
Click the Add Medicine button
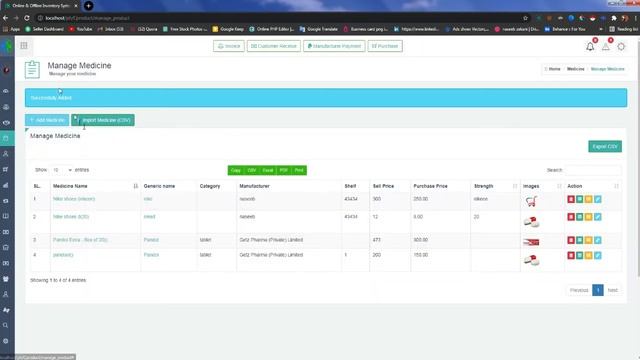pyautogui.click(x=47, y=120)
